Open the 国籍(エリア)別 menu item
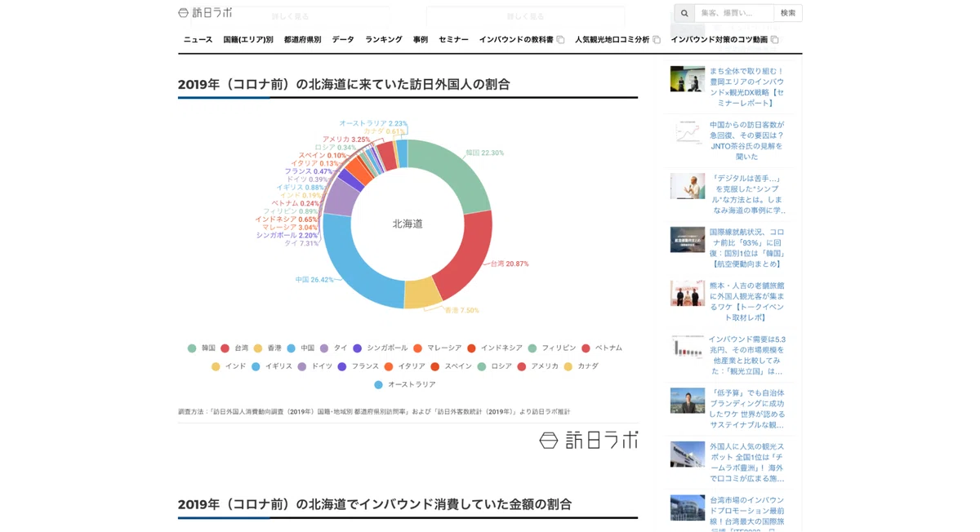This screenshot has width=980, height=532. [248, 39]
